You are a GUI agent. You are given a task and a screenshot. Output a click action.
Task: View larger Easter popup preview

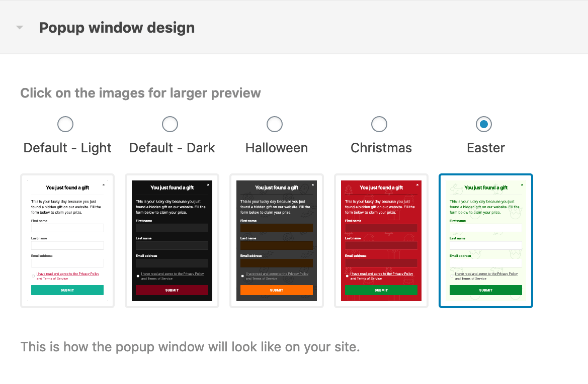tap(486, 241)
